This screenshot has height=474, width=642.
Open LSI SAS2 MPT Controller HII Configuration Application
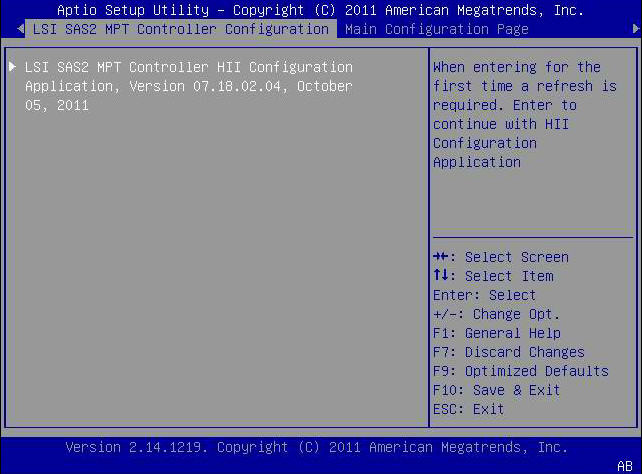pos(189,86)
